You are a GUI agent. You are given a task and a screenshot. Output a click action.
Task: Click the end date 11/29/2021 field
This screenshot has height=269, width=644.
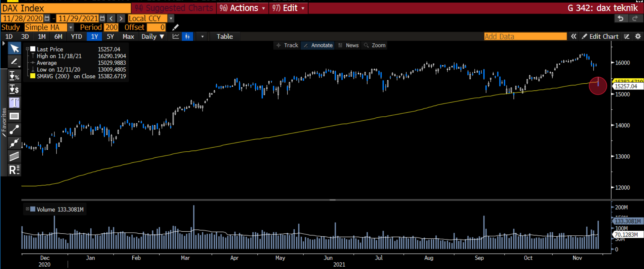coord(78,18)
